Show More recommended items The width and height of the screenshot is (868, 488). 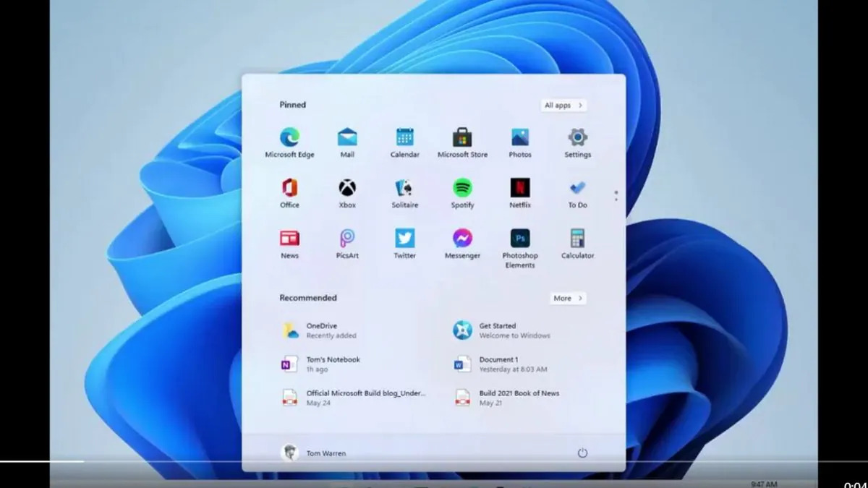pos(568,298)
